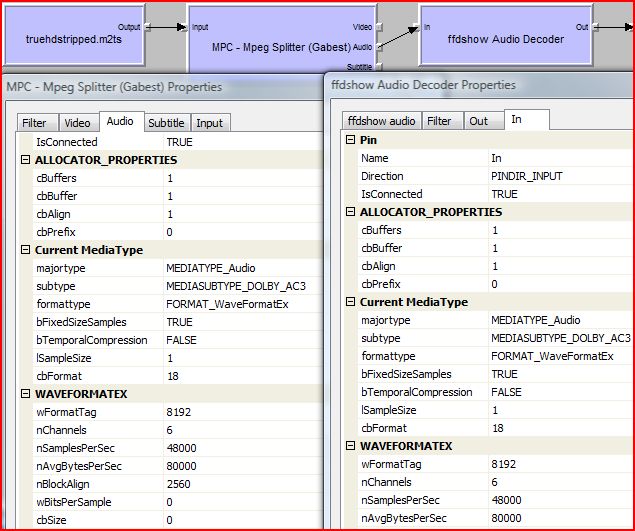The width and height of the screenshot is (635, 531).
Task: Click FORMAT_WaveFormatEx value in Mpeg Splitter Properties
Action: click(x=227, y=304)
